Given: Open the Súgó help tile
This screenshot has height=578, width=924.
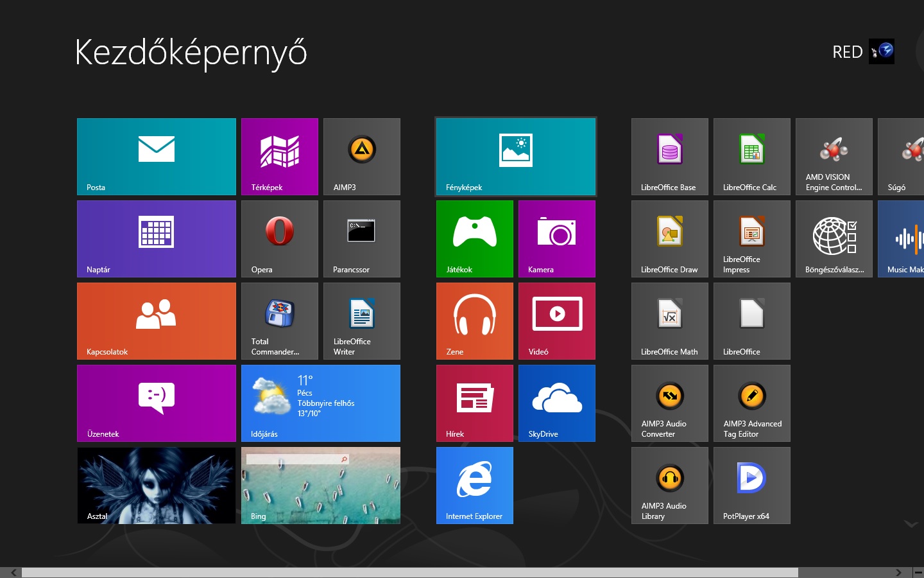Looking at the screenshot, I should pyautogui.click(x=901, y=157).
